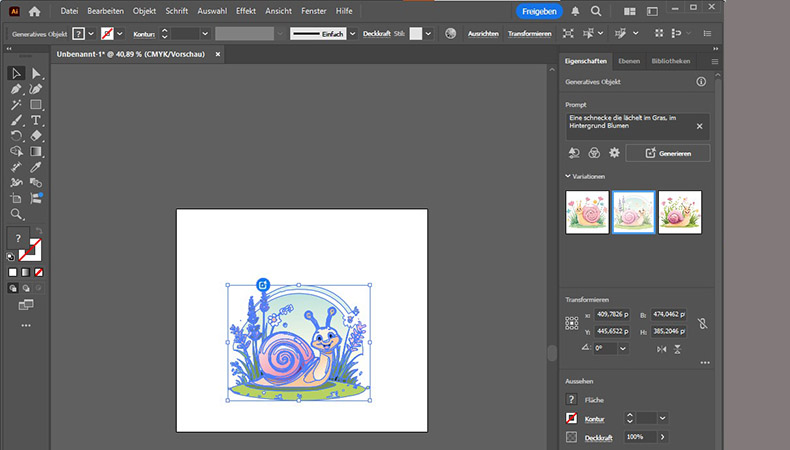Viewport: 790px width, 450px height.
Task: Toggle the constrain width and height proportions link
Action: point(703,323)
